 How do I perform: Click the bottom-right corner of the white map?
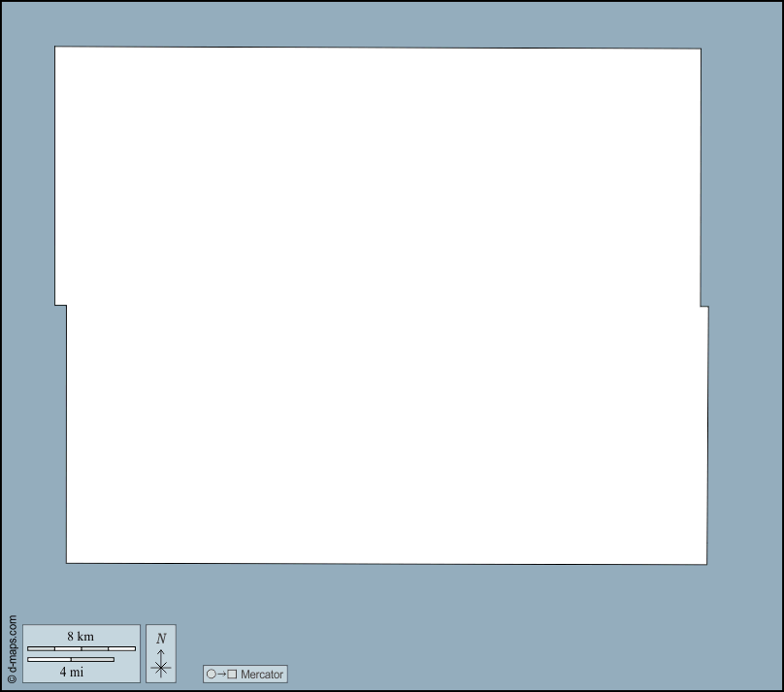coord(705,563)
